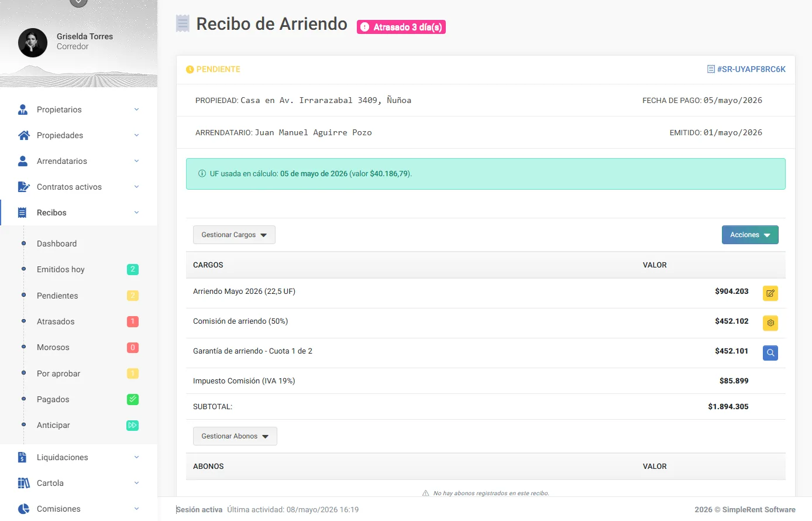Click the Contratos activos signing icon
The width and height of the screenshot is (812, 521).
pyautogui.click(x=24, y=187)
